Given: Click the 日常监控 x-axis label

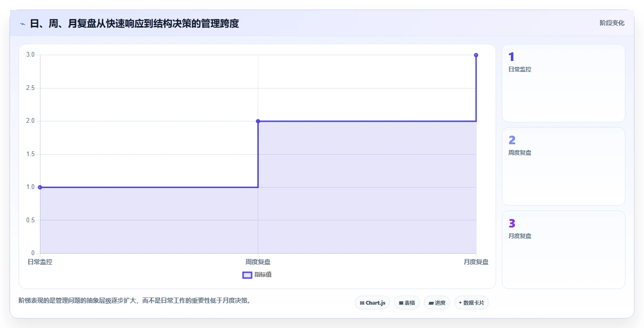Looking at the screenshot, I should point(40,262).
